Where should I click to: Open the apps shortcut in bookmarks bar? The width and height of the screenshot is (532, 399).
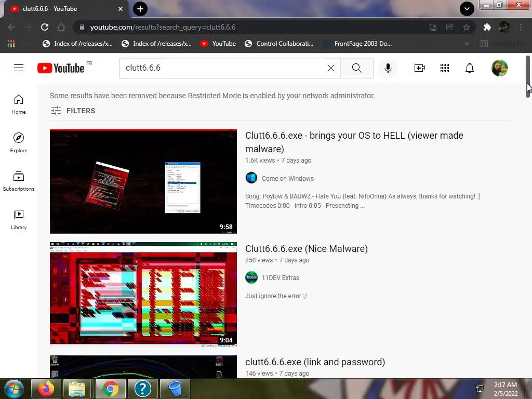coord(11,44)
